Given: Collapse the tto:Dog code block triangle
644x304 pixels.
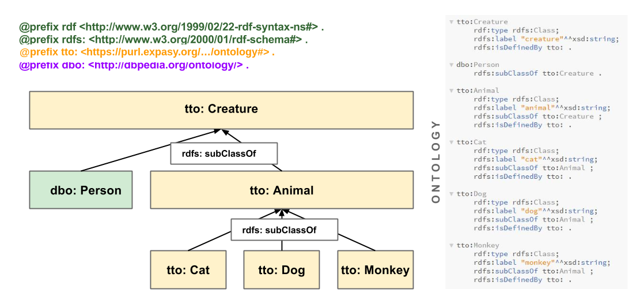Looking at the screenshot, I should [452, 194].
